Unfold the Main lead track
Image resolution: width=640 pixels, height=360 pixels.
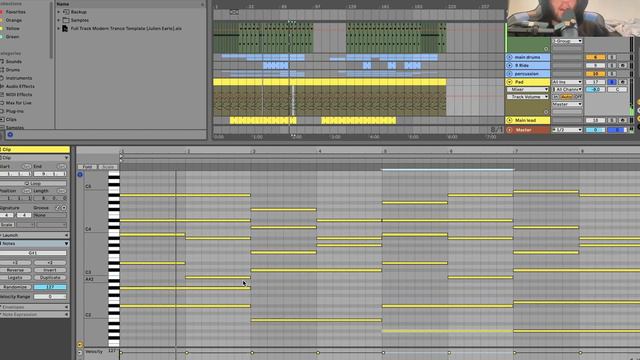pyautogui.click(x=509, y=120)
